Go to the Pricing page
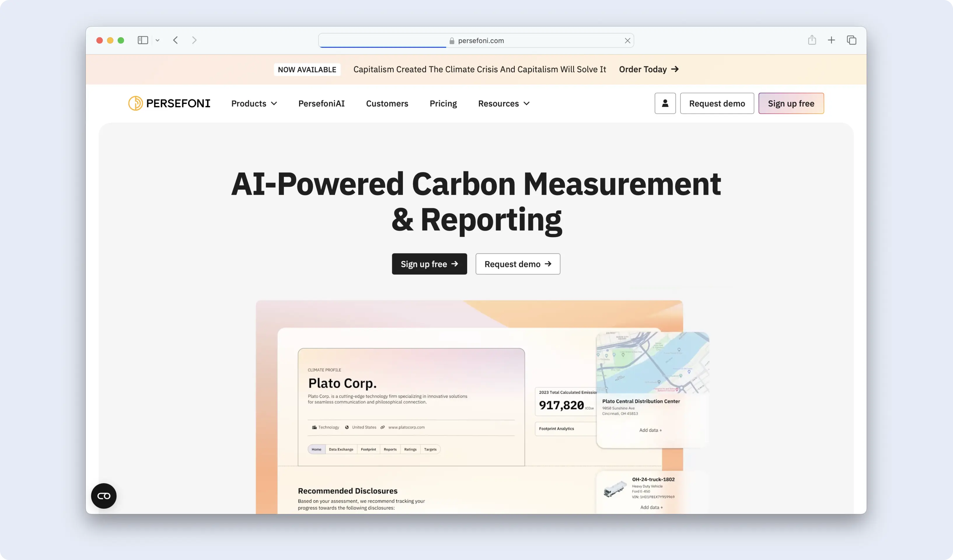The width and height of the screenshot is (953, 560). click(443, 104)
